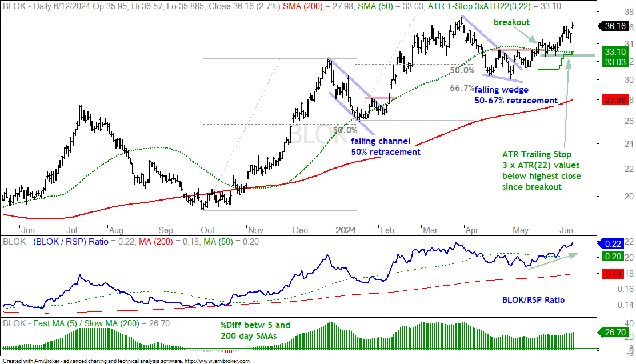Click the blue 0.22 ratio value label

click(x=613, y=244)
